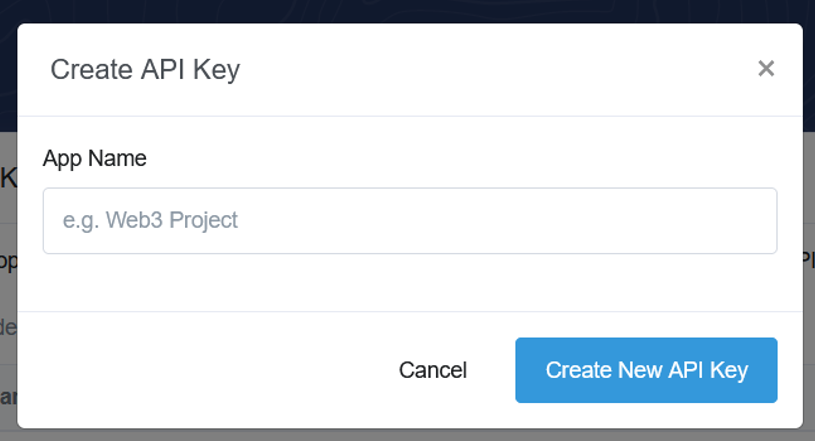Click the e.g. Web3 Project placeholder text
Screen dimensions: 815x441
coord(150,220)
